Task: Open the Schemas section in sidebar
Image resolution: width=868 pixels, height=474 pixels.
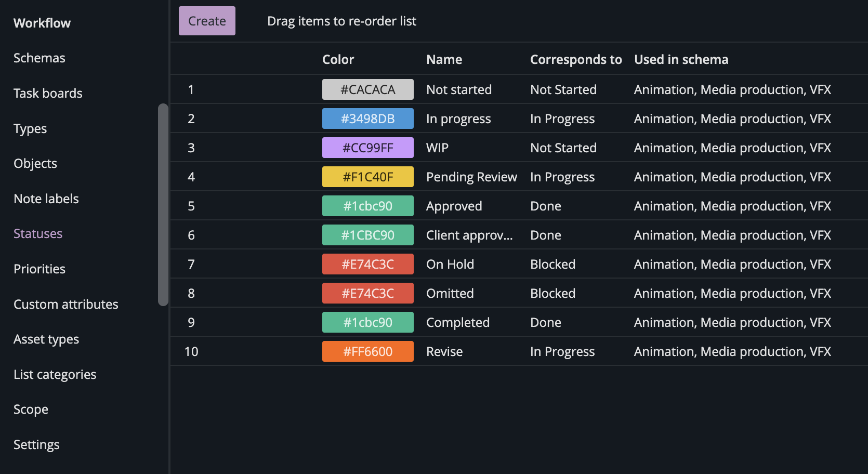Action: 40,58
